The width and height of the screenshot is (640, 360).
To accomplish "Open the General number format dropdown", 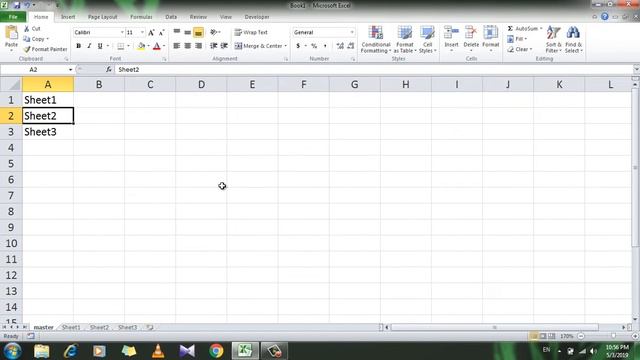I will click(x=352, y=32).
